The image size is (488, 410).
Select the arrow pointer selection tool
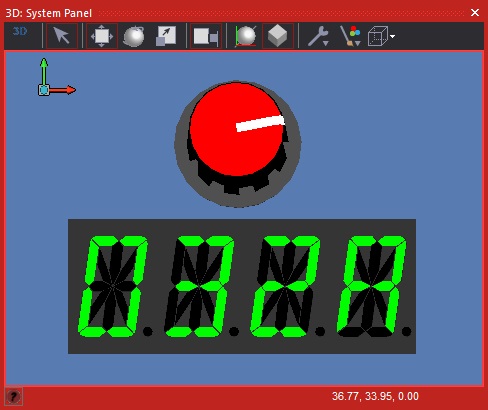coord(62,36)
